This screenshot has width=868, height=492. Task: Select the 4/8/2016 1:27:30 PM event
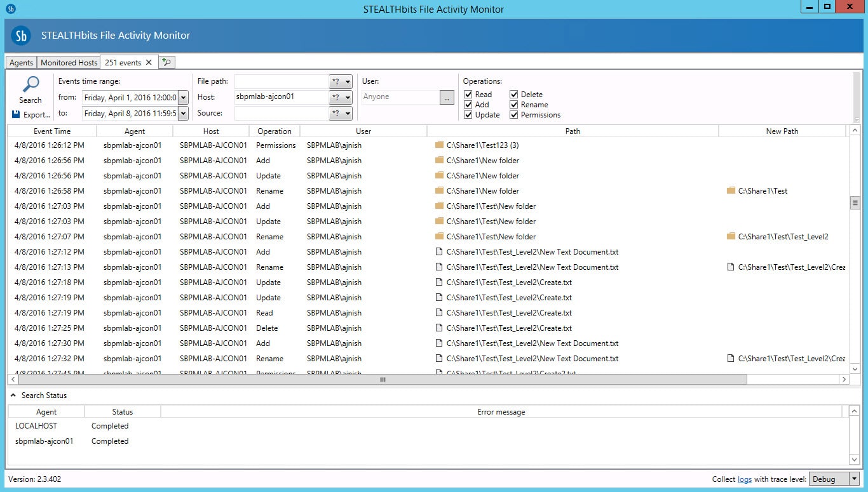[50, 343]
